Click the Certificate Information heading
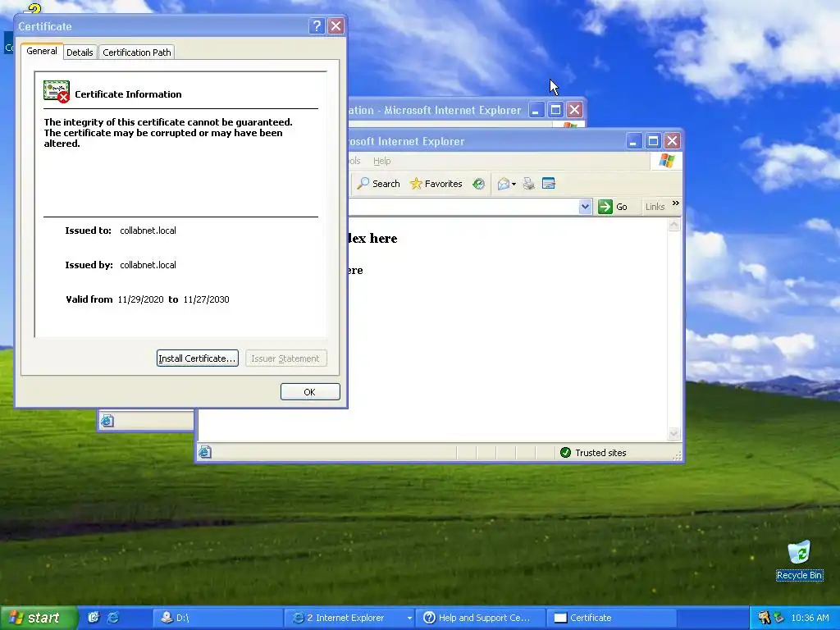Viewport: 840px width, 630px height. tap(128, 94)
